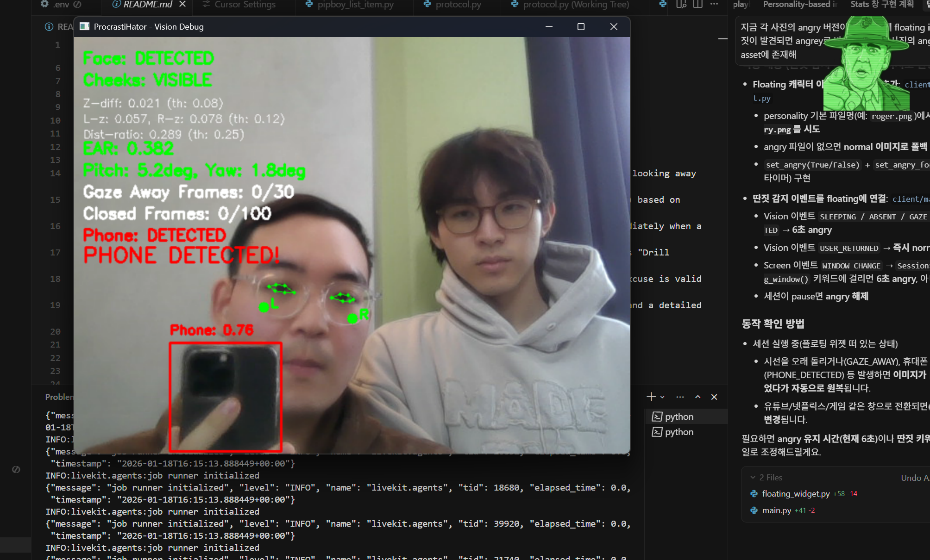Viewport: 930px width, 560px height.
Task: Click the open-changes icon beside Split Editor
Action: tap(681, 4)
